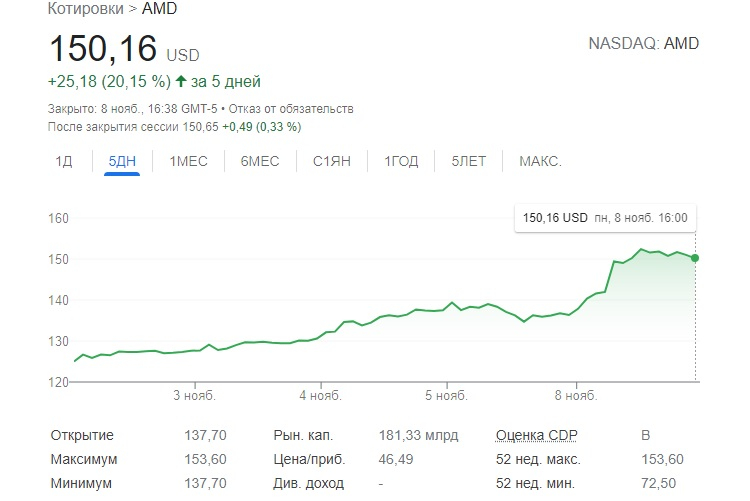Click the 8 нояб. axis label
This screenshot has width=750, height=501.
tap(576, 396)
